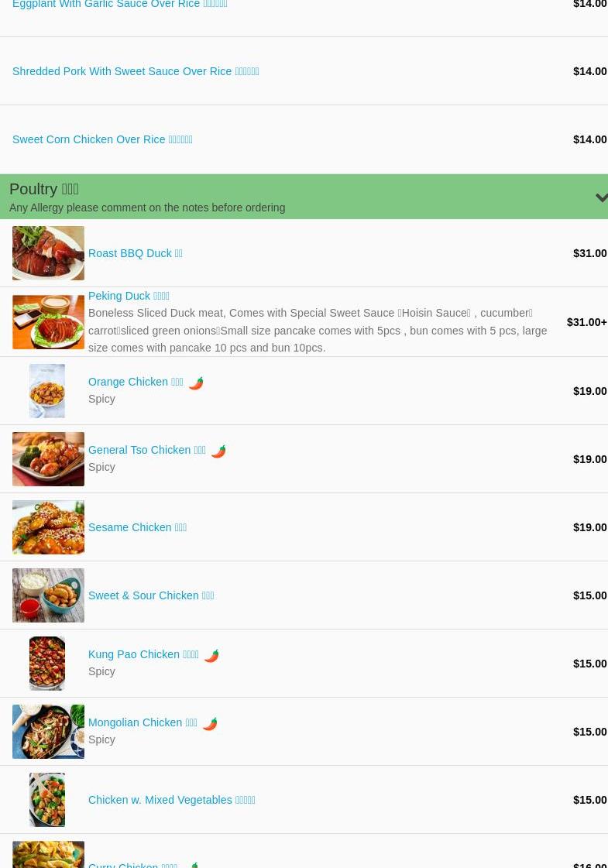Viewport: 608px width, 868px height.
Task: Open the Sweet & Sour Chicken picture
Action: 48,595
